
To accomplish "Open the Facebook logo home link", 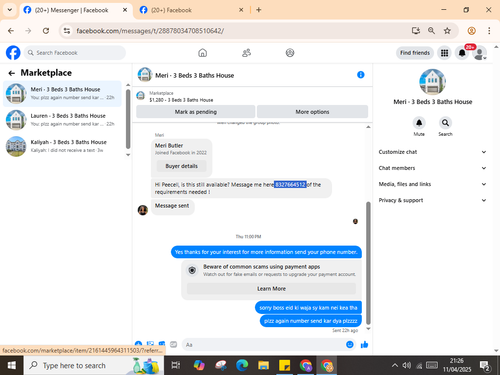I will (x=13, y=53).
